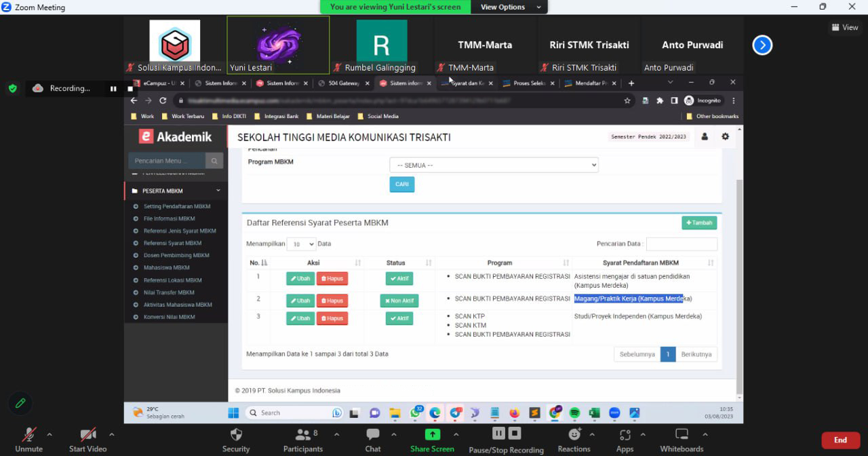Expand audio options arrow next to Unmute

click(50, 434)
